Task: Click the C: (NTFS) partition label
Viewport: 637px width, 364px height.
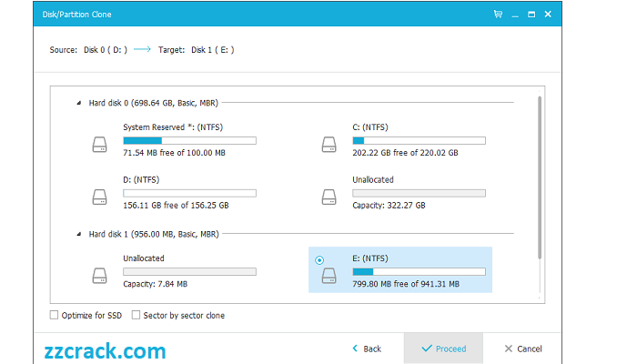Action: (370, 127)
